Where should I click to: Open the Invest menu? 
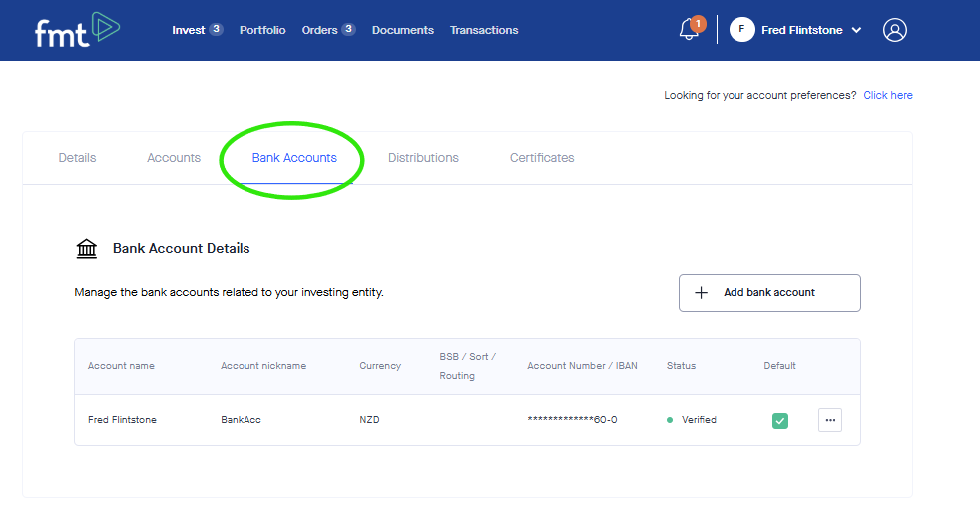pyautogui.click(x=188, y=30)
